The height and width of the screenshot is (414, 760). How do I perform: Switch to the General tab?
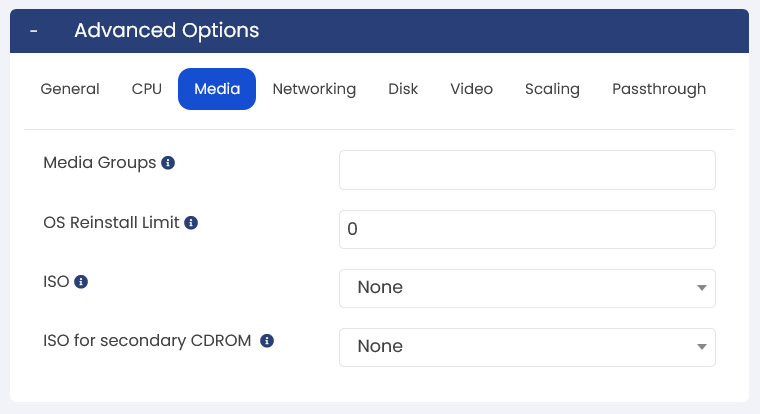coord(70,89)
